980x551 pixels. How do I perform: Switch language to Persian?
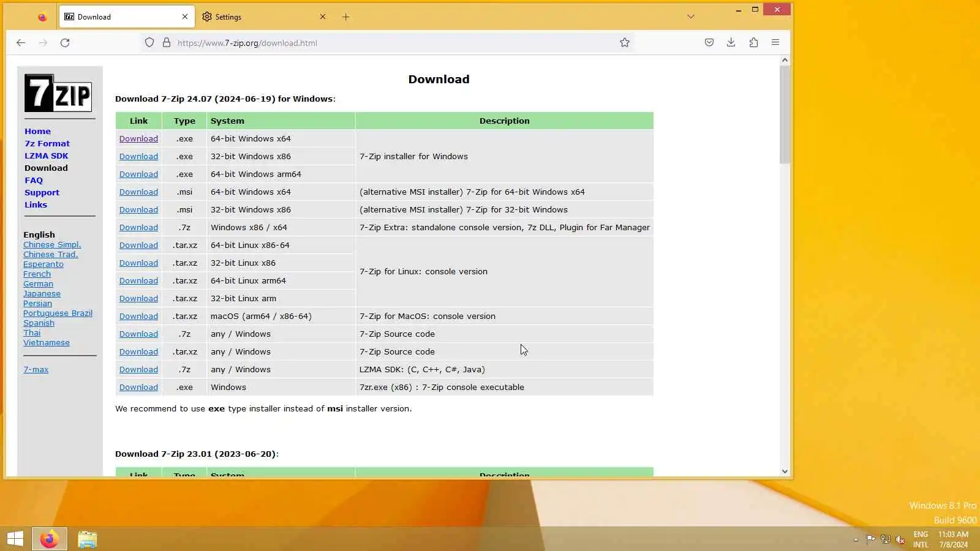(x=37, y=304)
